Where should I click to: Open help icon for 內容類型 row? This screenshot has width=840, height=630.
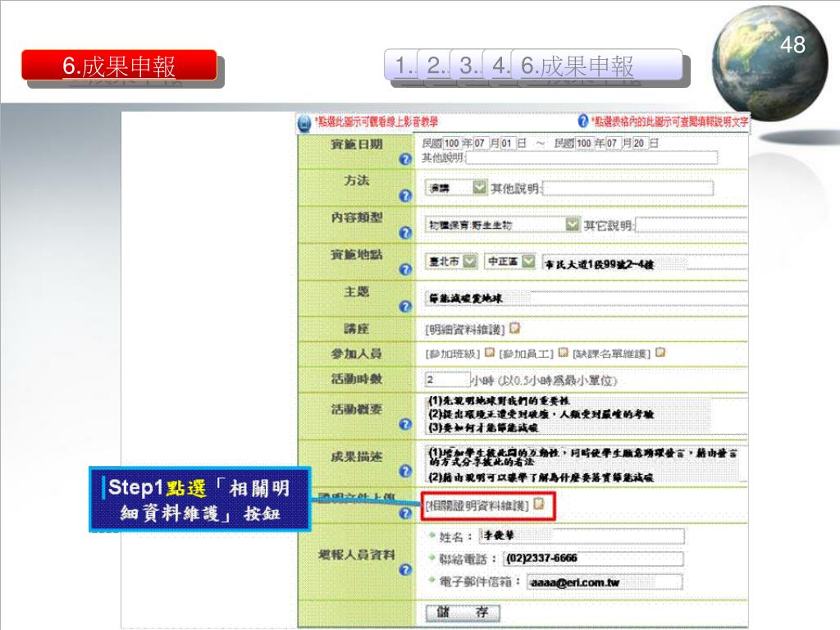pos(405,233)
